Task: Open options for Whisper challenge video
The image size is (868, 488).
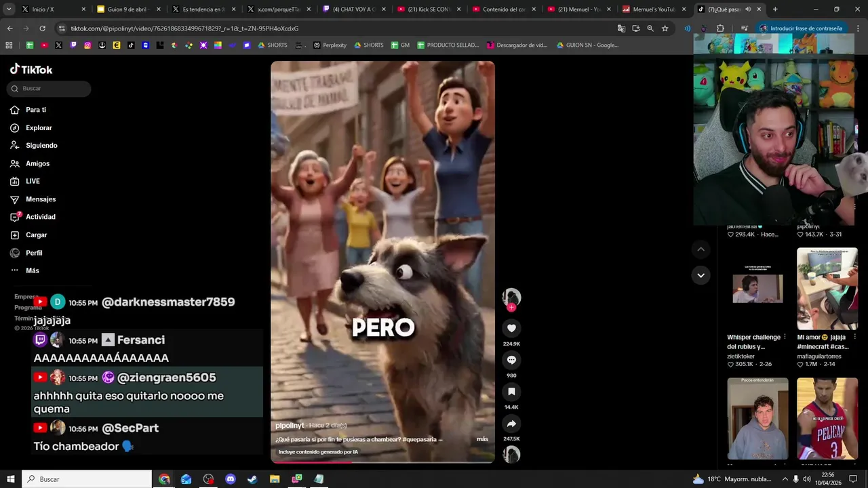Action: pos(785,337)
